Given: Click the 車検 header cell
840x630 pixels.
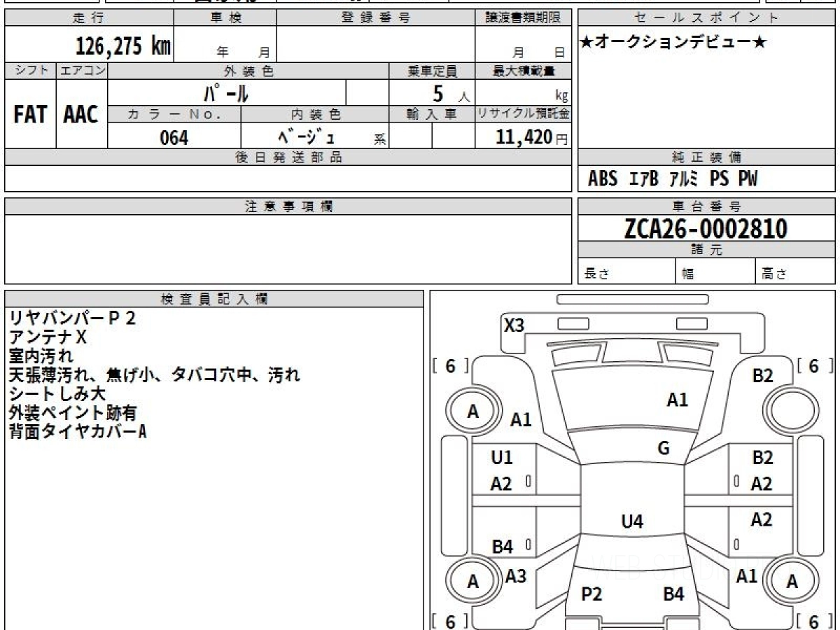Looking at the screenshot, I should (225, 18).
